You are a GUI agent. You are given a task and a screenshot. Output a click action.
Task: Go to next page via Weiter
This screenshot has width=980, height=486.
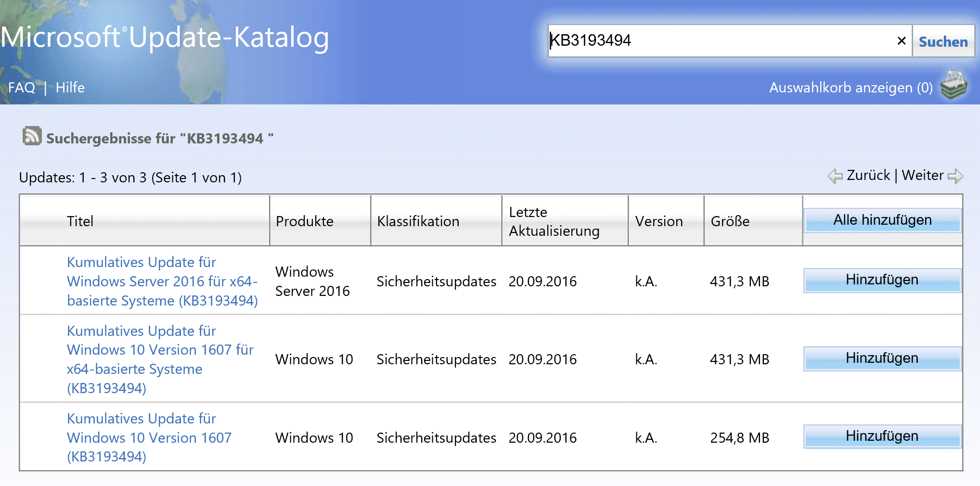coord(923,175)
